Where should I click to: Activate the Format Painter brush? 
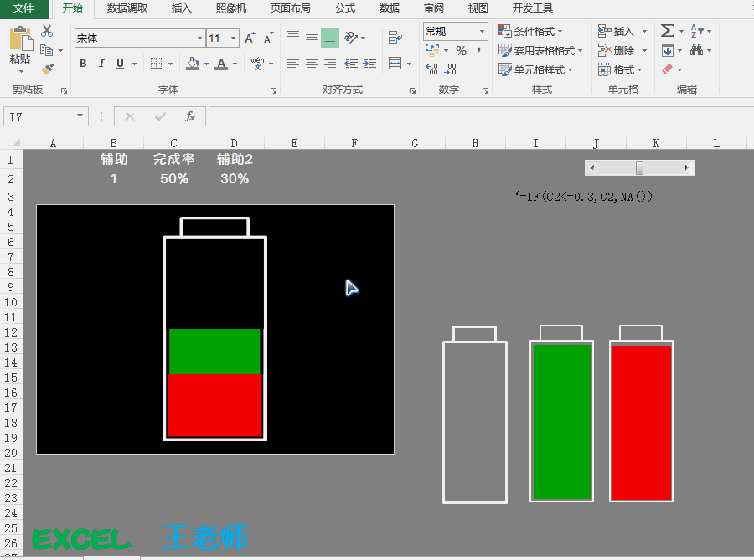coord(47,69)
